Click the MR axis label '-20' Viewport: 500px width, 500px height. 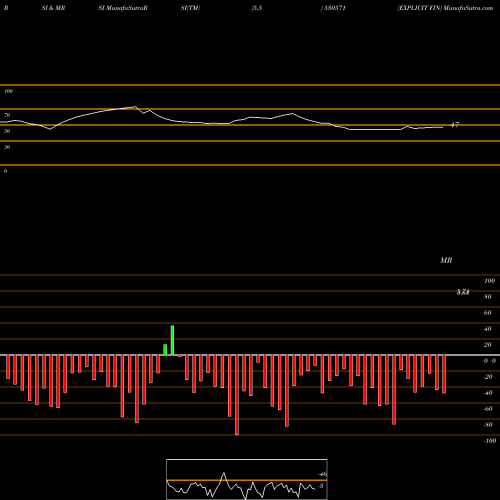point(488,377)
